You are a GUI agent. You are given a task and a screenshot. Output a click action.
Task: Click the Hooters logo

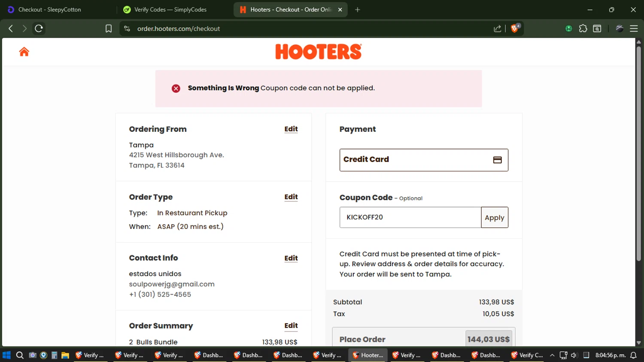pos(318,52)
